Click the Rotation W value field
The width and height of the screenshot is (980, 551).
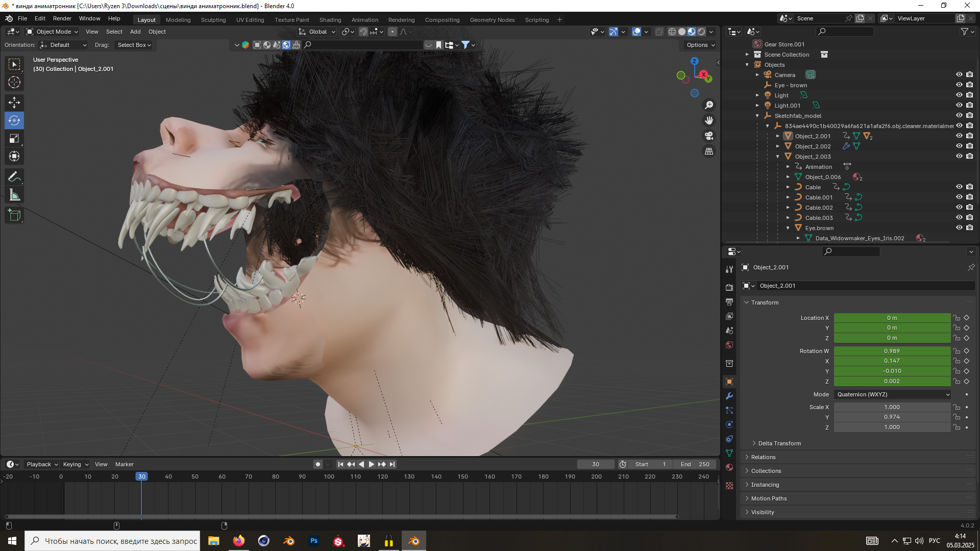(892, 351)
